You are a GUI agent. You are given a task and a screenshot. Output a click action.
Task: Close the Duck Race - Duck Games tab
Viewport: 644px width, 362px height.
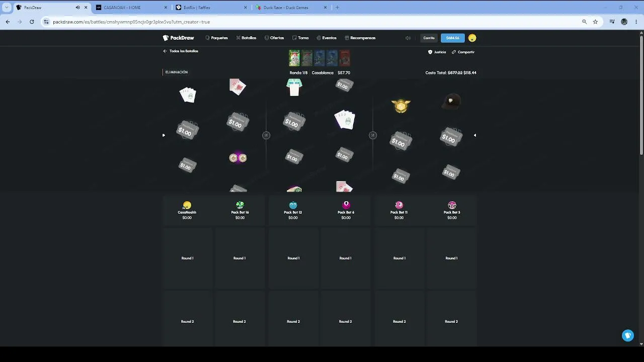pos(326,8)
